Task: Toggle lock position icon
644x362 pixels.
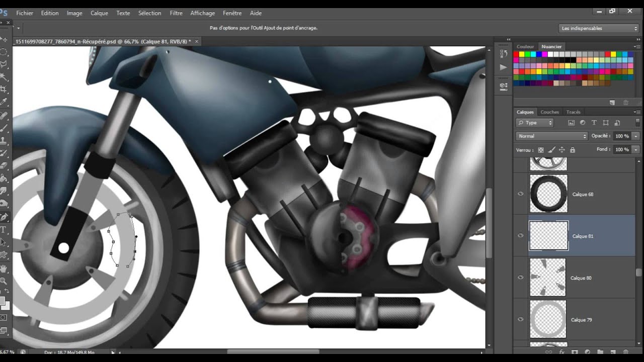Action: tap(562, 150)
